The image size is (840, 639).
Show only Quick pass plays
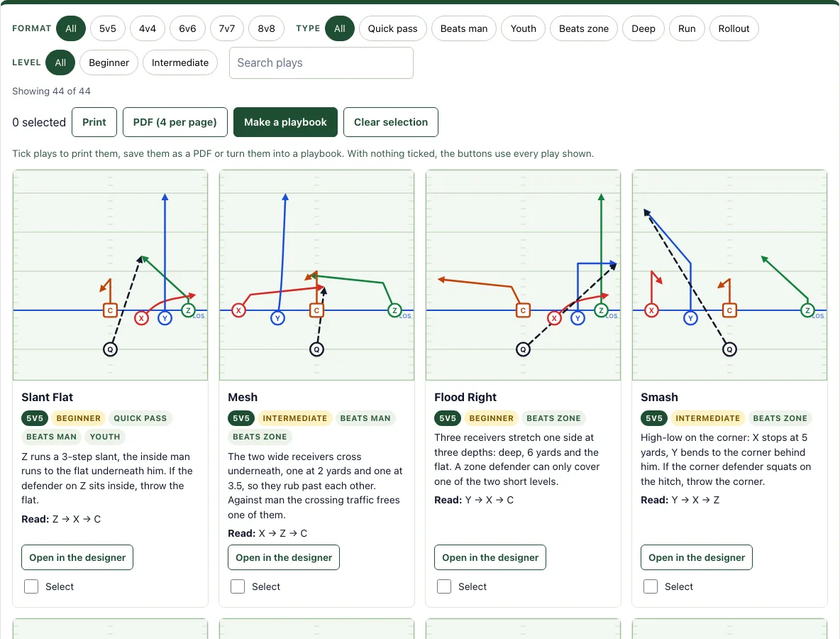point(392,28)
